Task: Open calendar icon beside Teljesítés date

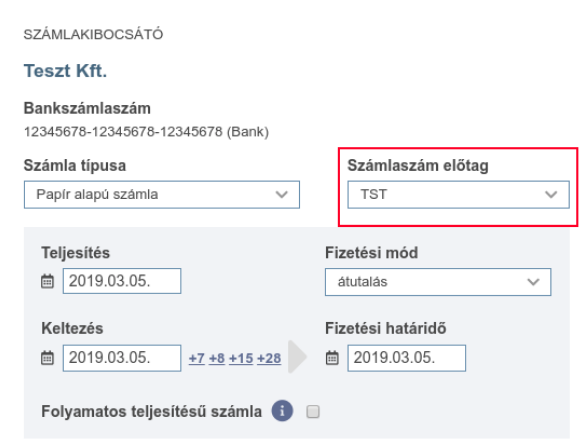Action: [47, 281]
